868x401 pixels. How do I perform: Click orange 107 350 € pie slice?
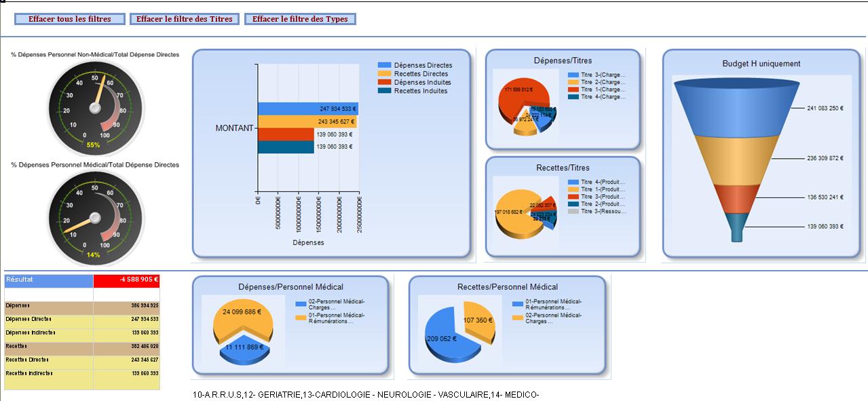478,322
